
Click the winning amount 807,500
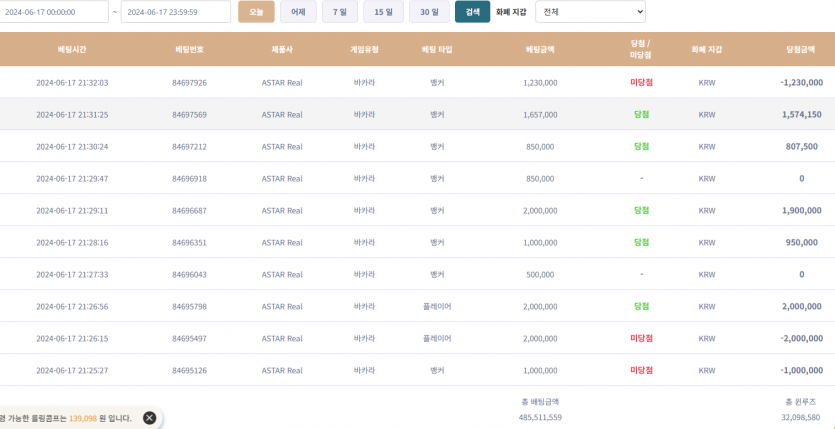[x=801, y=146]
